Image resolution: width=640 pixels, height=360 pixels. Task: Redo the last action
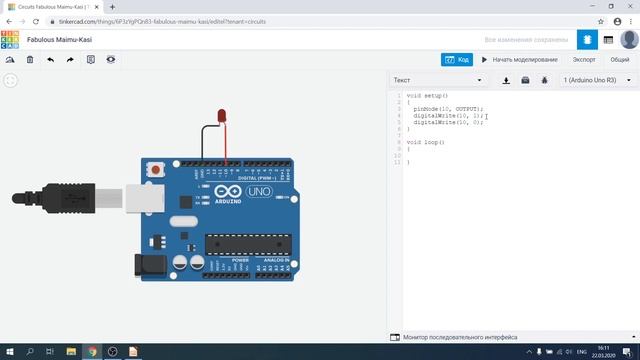(70, 60)
